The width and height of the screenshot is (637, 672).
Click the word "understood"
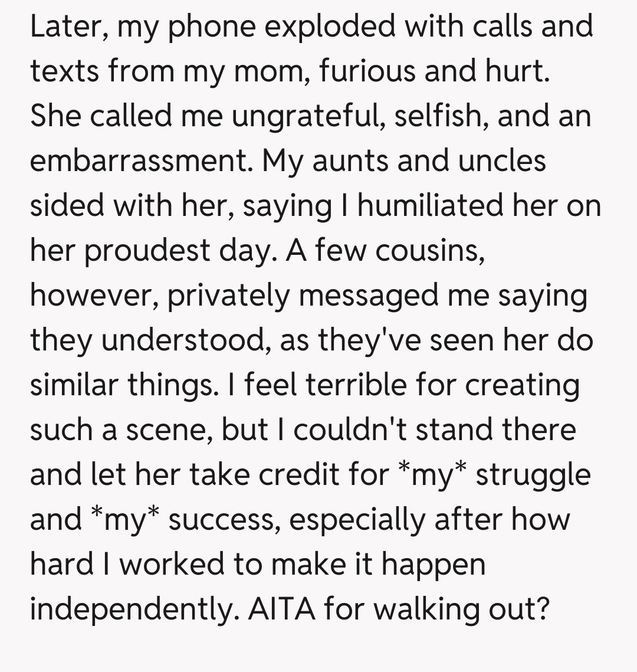click(x=183, y=340)
